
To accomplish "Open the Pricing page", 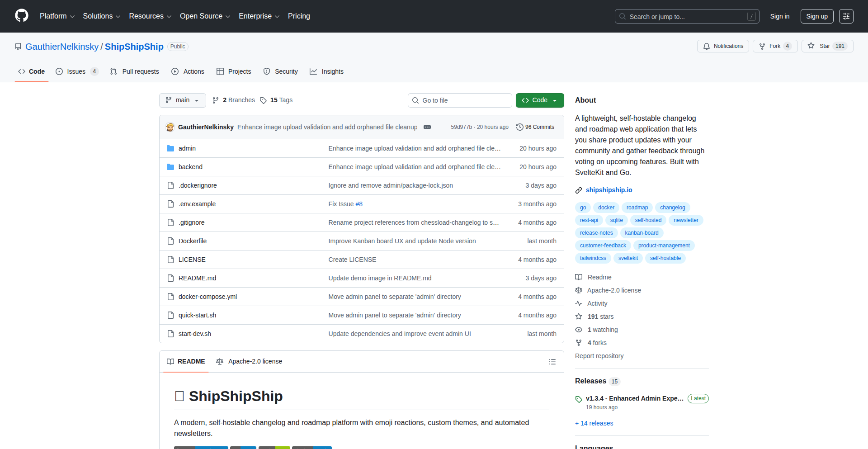I will tap(299, 16).
